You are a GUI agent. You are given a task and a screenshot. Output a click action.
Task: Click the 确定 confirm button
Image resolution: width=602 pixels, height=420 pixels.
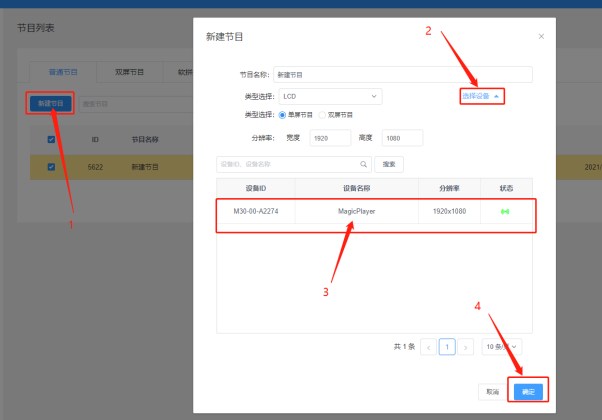pos(528,391)
